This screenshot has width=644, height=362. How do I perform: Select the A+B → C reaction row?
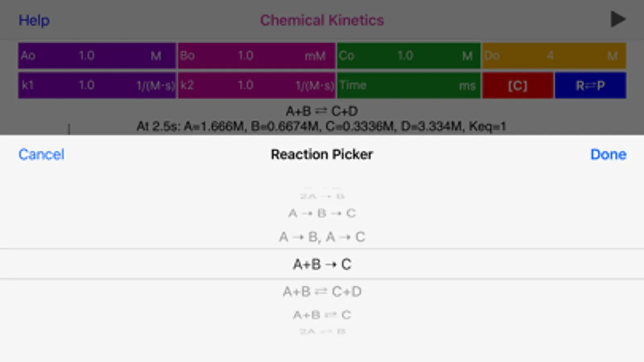click(x=322, y=264)
